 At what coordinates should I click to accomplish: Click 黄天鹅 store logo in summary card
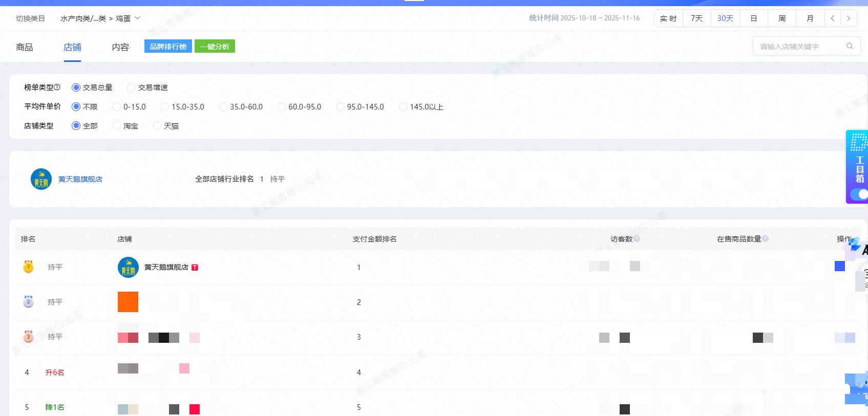[41, 179]
